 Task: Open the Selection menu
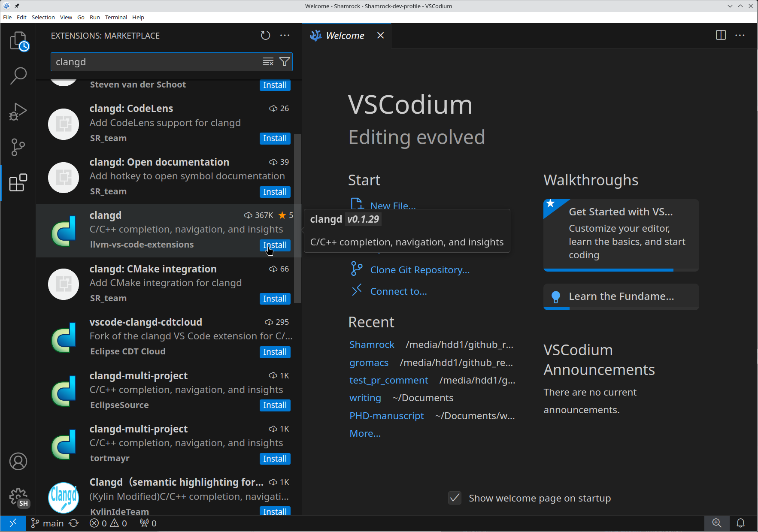pos(43,17)
